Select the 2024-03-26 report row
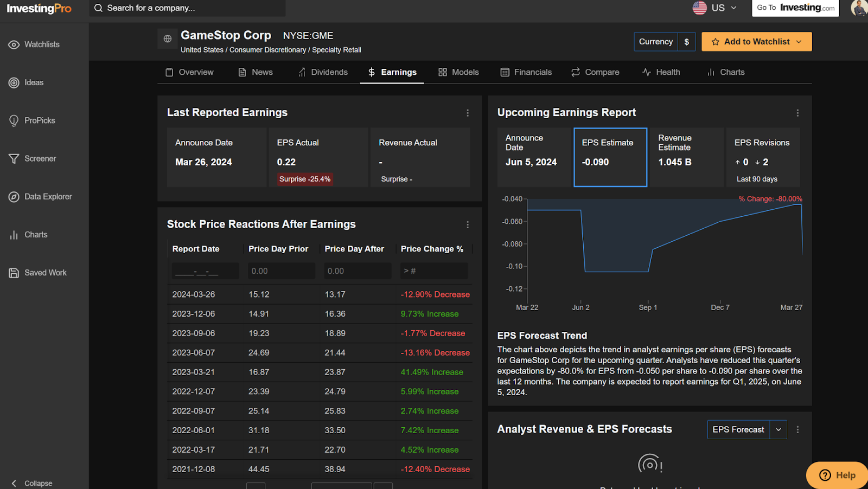This screenshot has width=868, height=489. (x=320, y=294)
